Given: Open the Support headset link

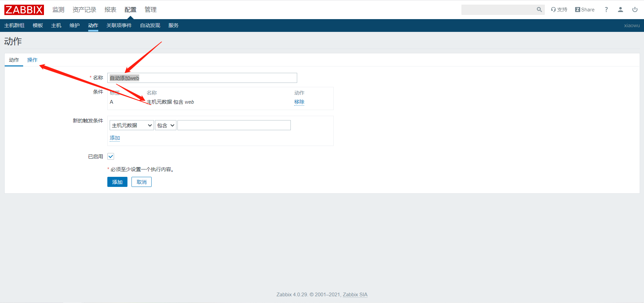Looking at the screenshot, I should (559, 10).
